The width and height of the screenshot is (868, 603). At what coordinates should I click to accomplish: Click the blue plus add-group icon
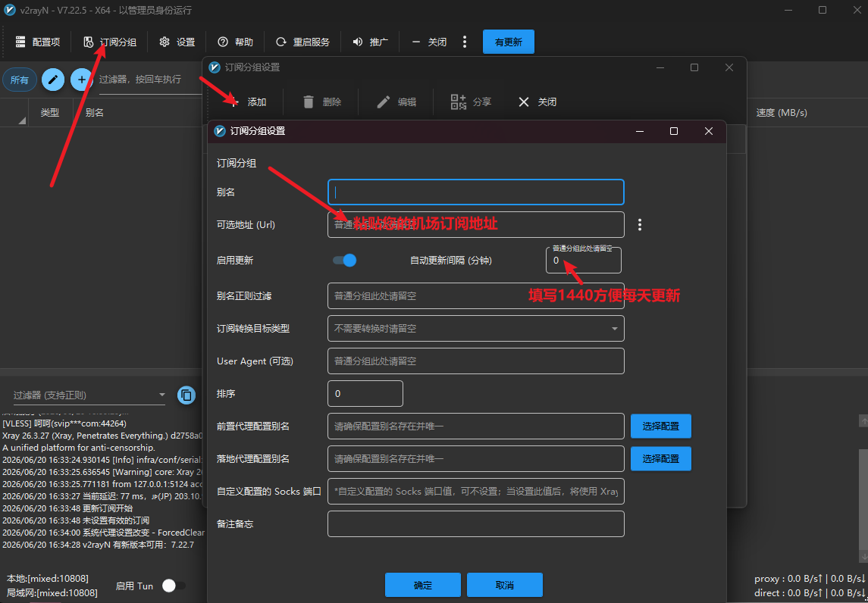tap(81, 80)
